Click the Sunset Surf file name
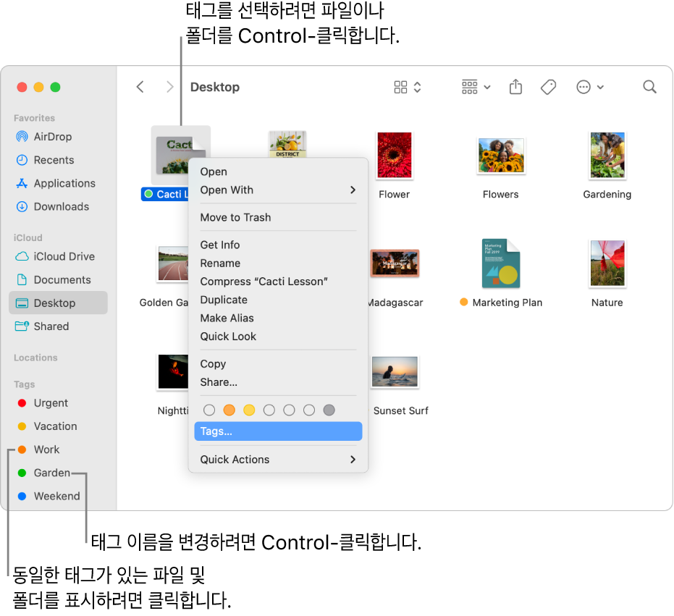 pyautogui.click(x=400, y=411)
